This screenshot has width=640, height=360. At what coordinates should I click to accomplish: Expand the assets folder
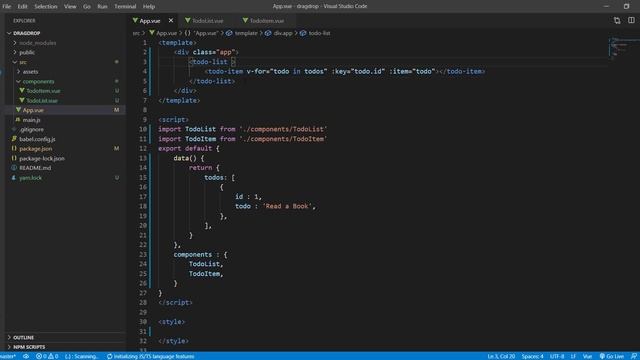tap(18, 71)
